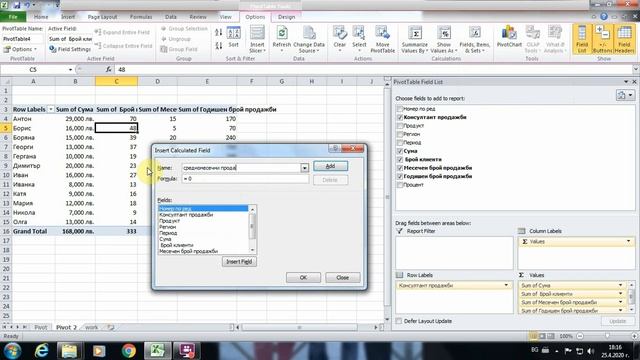Click the Formula input field

[245, 179]
